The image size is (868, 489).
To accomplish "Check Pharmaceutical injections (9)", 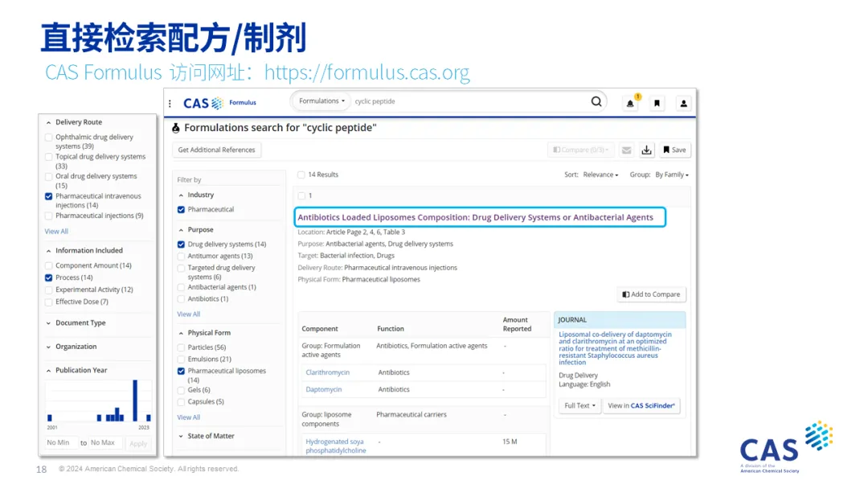I will coord(49,216).
